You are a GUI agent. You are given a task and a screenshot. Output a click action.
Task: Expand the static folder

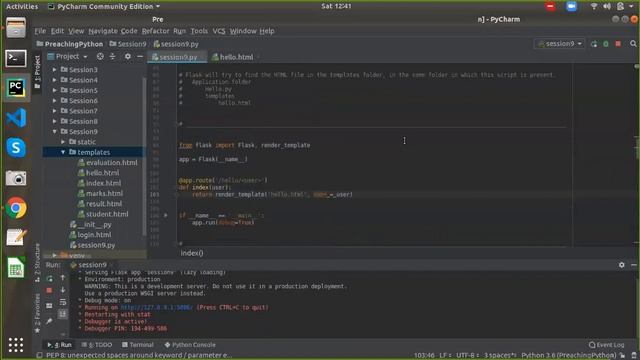(63, 142)
